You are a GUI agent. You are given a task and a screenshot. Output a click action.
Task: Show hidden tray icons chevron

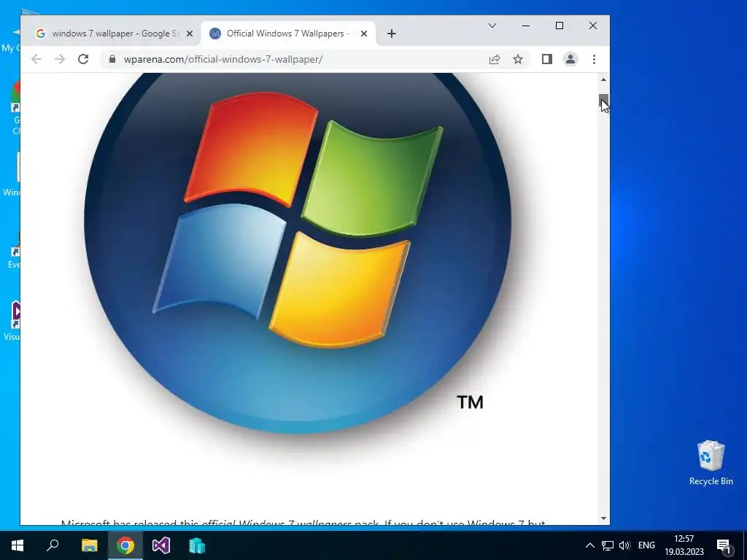pyautogui.click(x=589, y=545)
